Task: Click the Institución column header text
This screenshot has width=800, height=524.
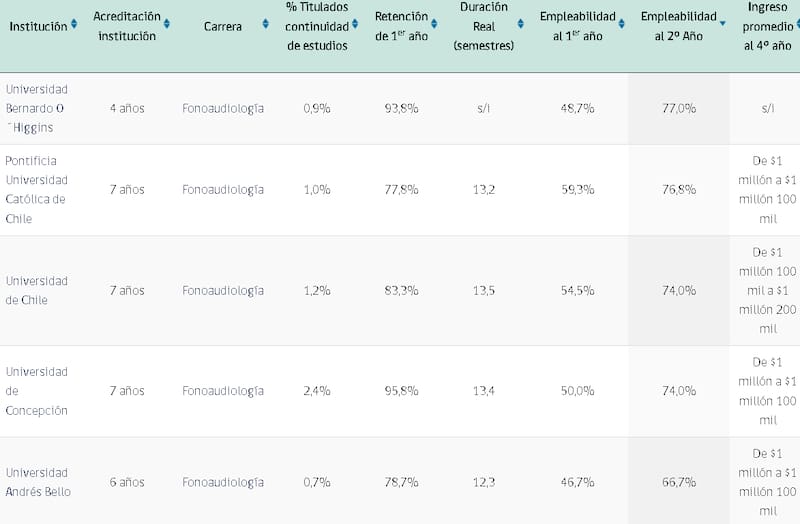Action: [x=38, y=27]
